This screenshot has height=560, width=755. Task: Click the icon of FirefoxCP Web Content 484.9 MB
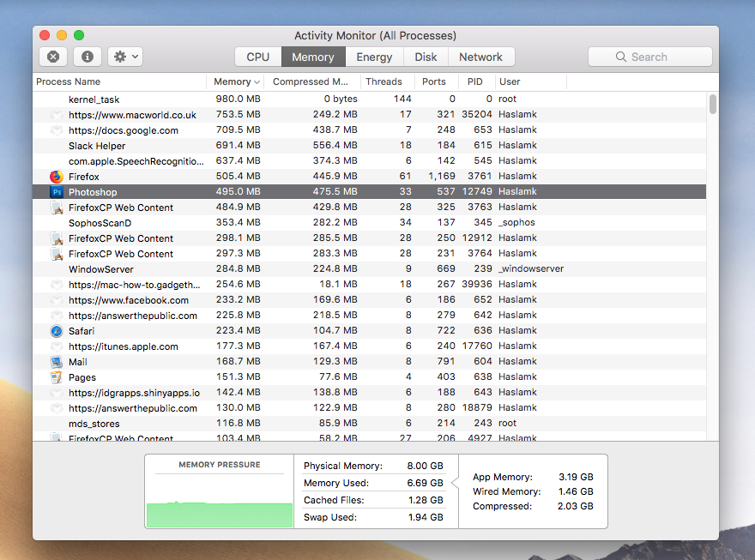tap(57, 208)
